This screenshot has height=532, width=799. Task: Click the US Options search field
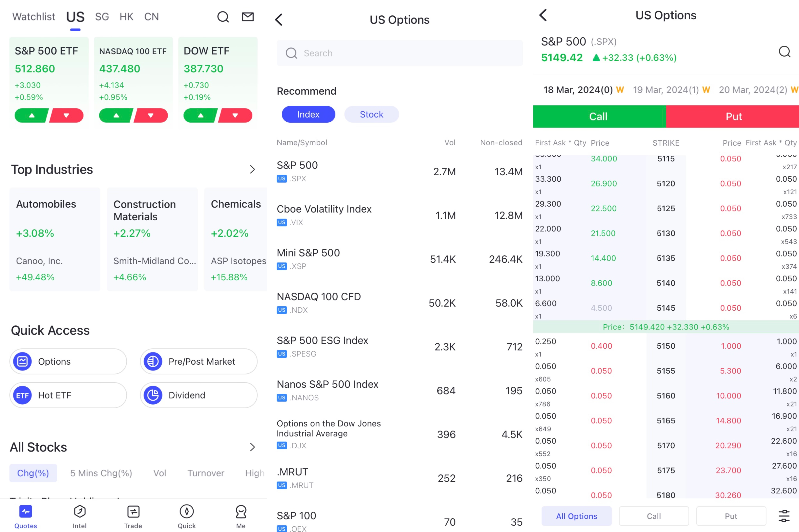[x=399, y=53]
